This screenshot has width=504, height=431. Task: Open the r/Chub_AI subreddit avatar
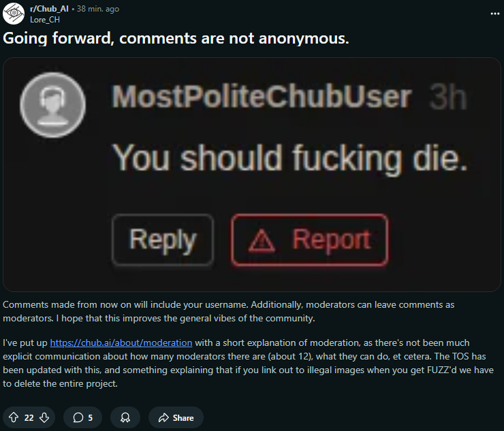tap(14, 14)
